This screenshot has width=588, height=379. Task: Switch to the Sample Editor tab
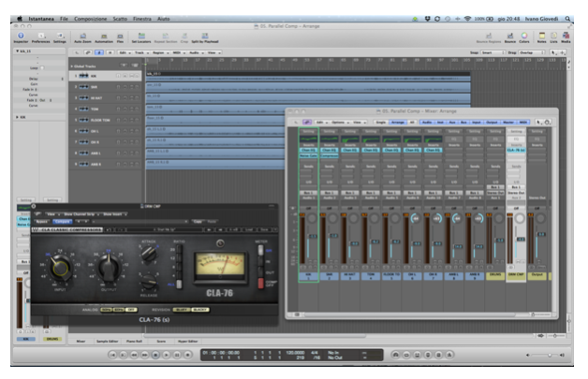pos(108,342)
